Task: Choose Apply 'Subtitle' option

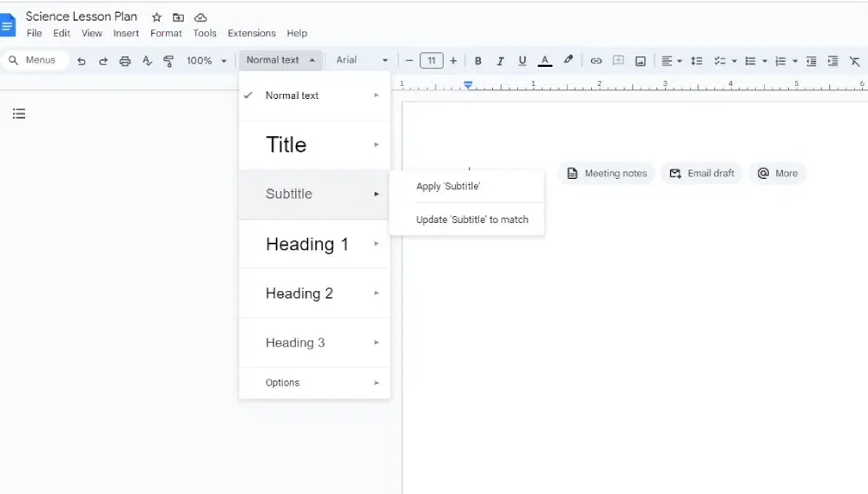Action: (467, 186)
